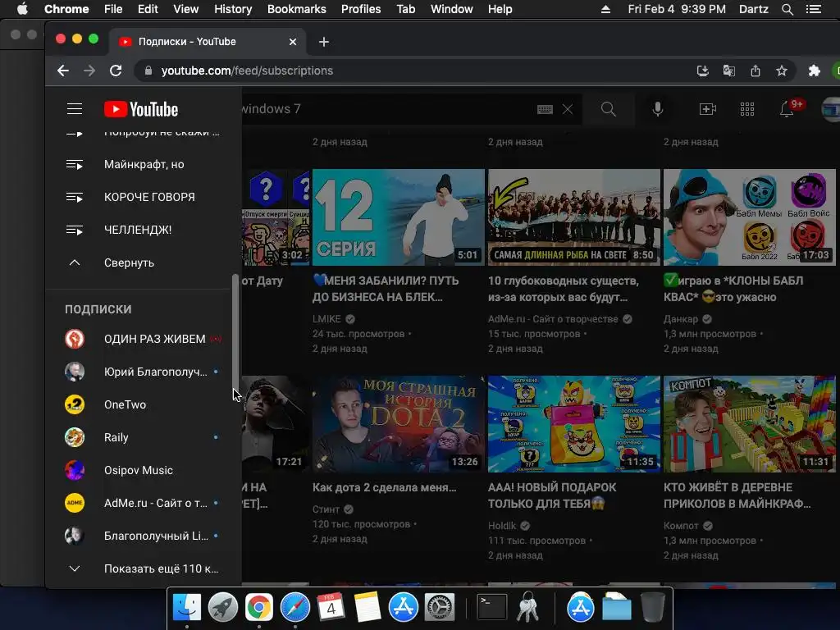Open the Window menu
840x630 pixels.
point(452,9)
